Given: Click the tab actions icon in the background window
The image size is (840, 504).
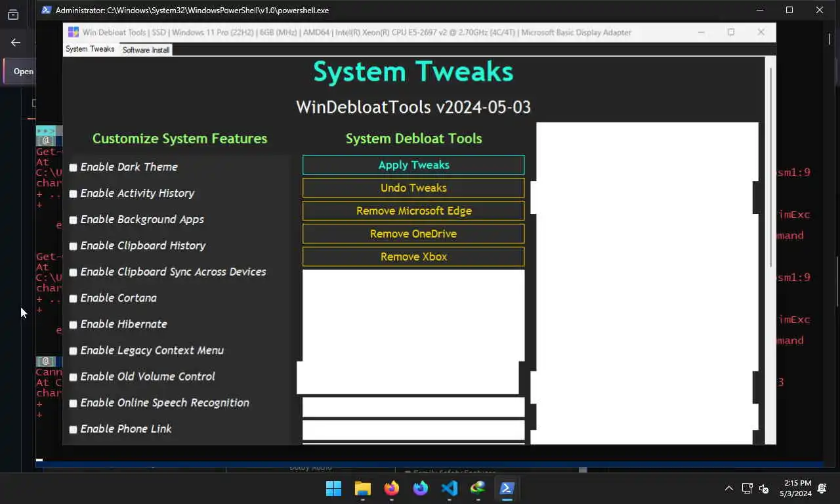Looking at the screenshot, I should [13, 14].
